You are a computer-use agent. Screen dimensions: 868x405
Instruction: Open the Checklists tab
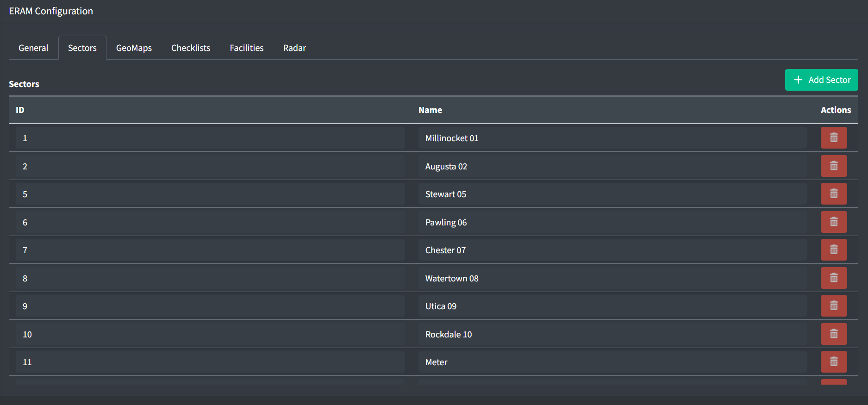click(x=191, y=48)
